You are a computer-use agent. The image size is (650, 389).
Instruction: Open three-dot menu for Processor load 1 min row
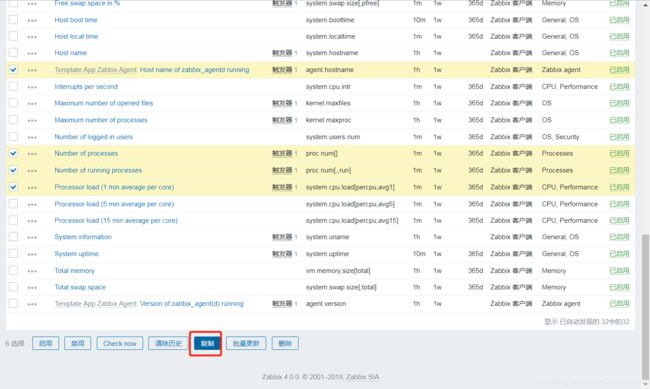click(x=32, y=188)
